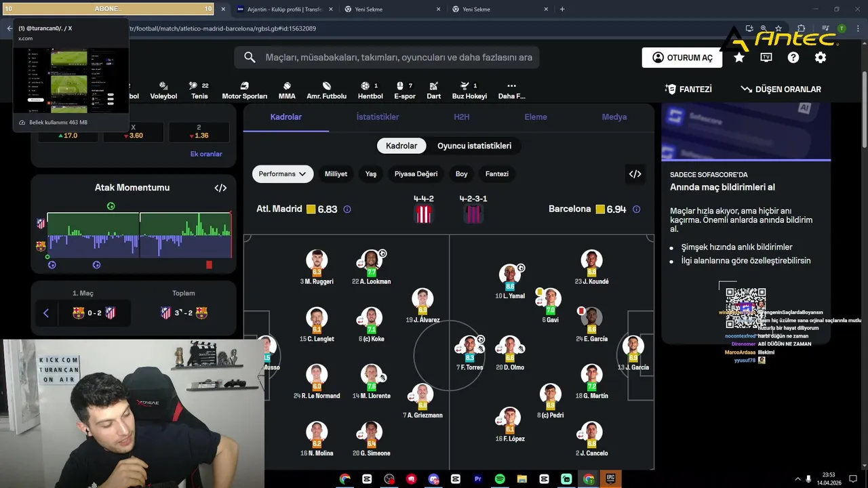The width and height of the screenshot is (868, 488).
Task: Open the Performans dropdown
Action: coord(282,174)
